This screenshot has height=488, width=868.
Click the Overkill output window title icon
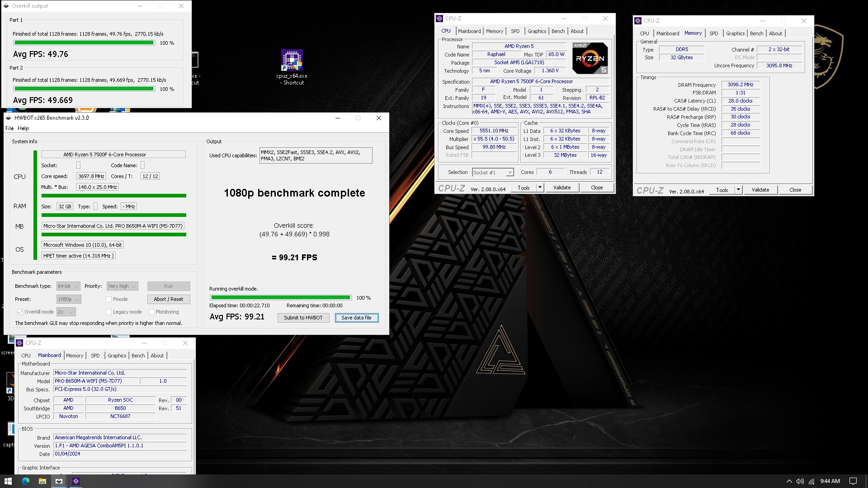[x=6, y=6]
